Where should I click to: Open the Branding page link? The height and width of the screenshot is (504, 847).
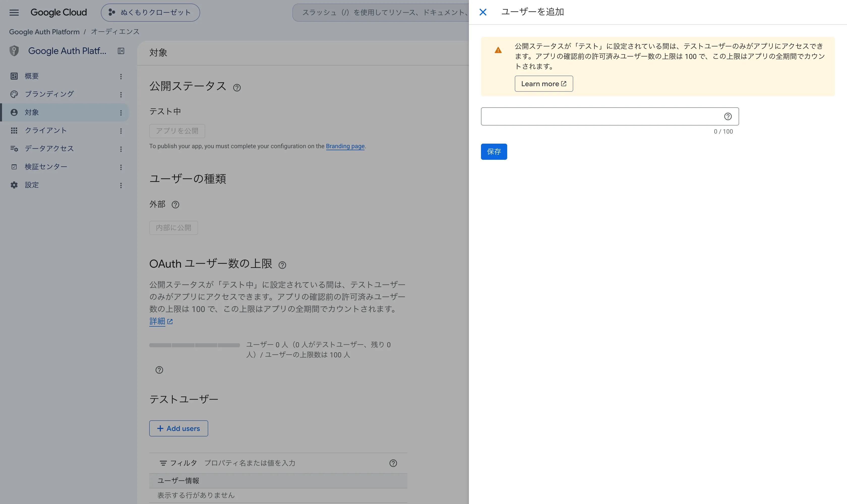345,146
